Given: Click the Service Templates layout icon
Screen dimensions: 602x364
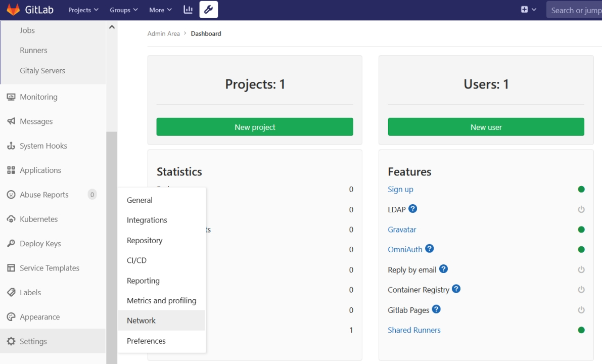Looking at the screenshot, I should point(11,268).
